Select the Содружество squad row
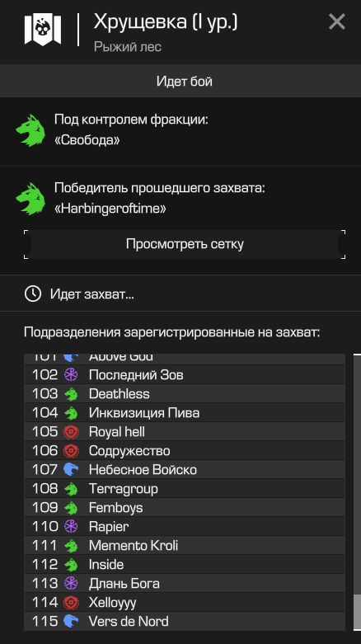This screenshot has width=361, height=644. point(185,451)
